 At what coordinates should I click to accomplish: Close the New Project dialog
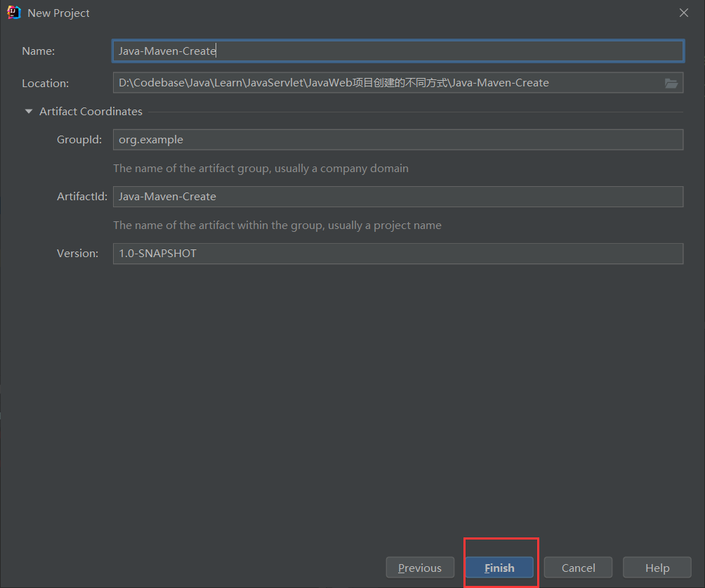click(x=684, y=13)
